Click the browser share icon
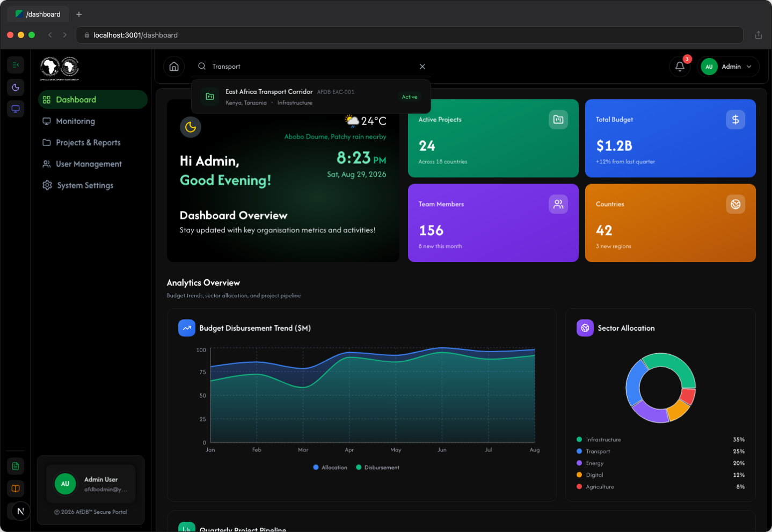 click(759, 35)
